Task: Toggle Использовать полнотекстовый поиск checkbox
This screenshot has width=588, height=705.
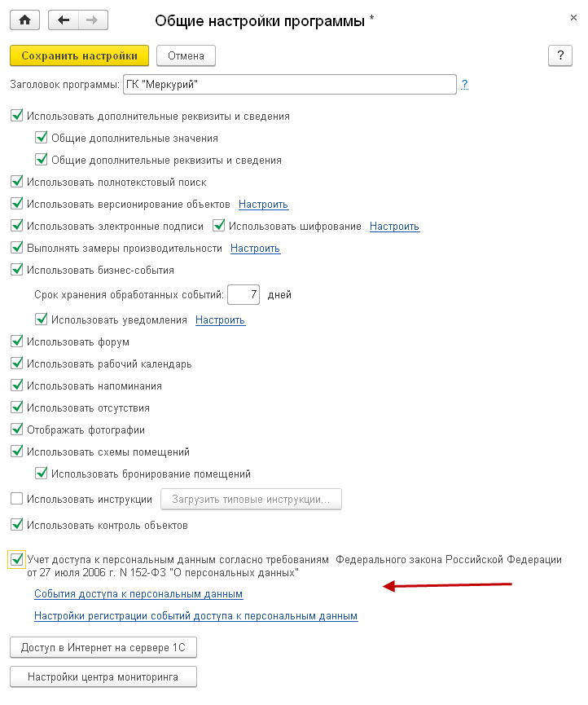Action: tap(17, 183)
